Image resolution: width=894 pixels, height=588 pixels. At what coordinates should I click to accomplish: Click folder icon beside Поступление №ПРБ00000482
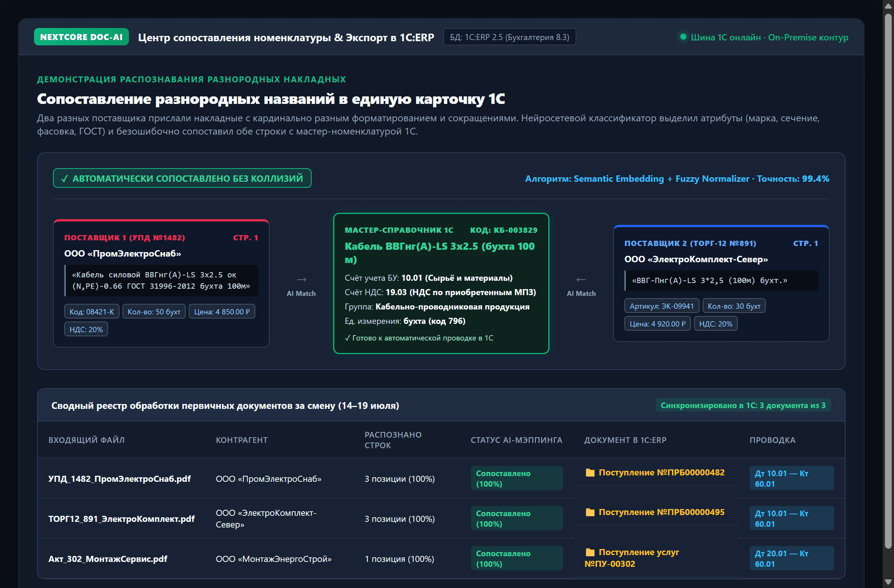tap(590, 472)
